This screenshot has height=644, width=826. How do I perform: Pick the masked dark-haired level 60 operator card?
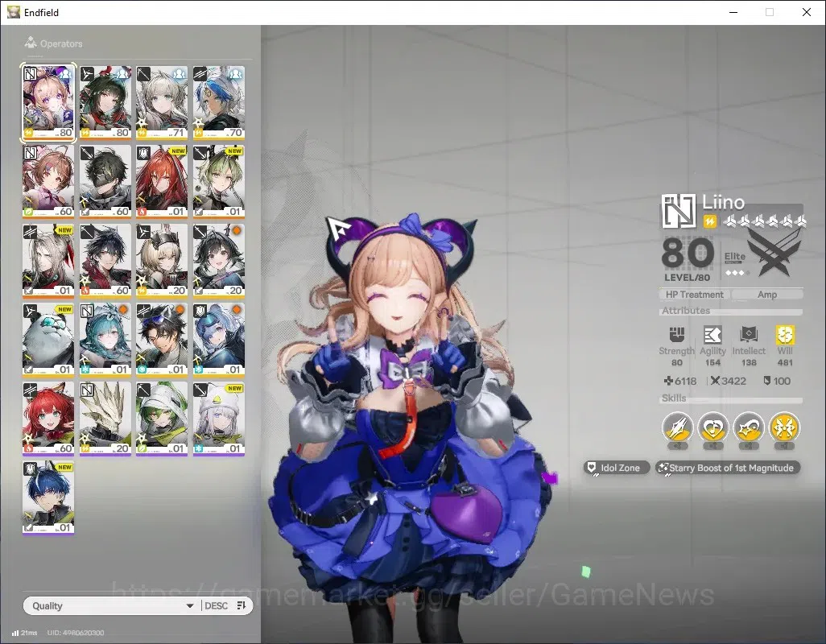click(x=105, y=182)
